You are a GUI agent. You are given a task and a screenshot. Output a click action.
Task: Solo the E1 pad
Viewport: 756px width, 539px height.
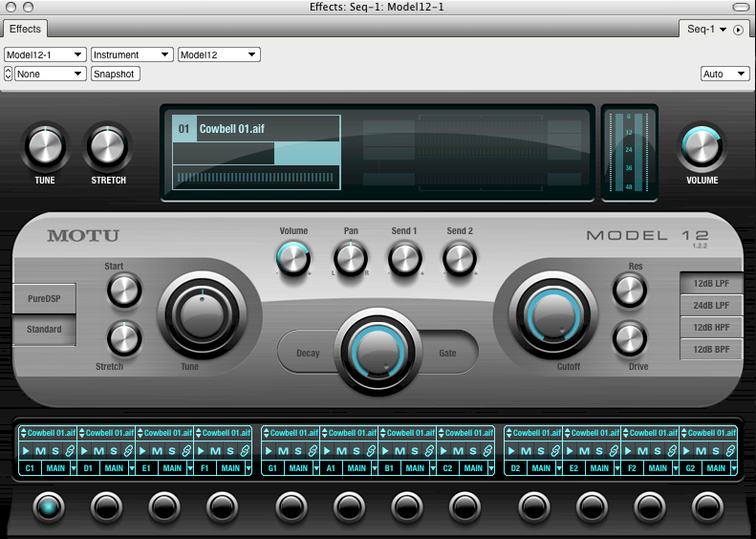[x=172, y=451]
